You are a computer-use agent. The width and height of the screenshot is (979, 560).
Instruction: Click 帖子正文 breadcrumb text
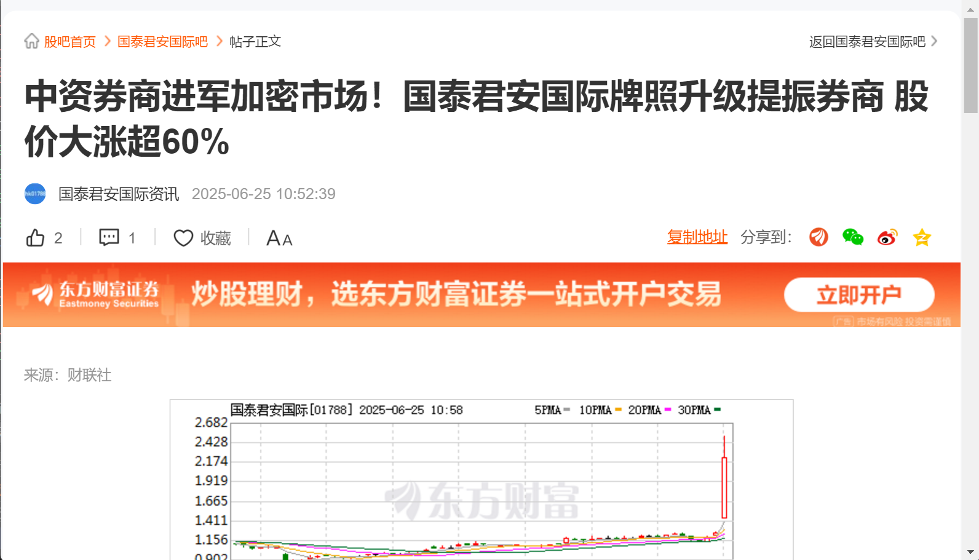255,42
